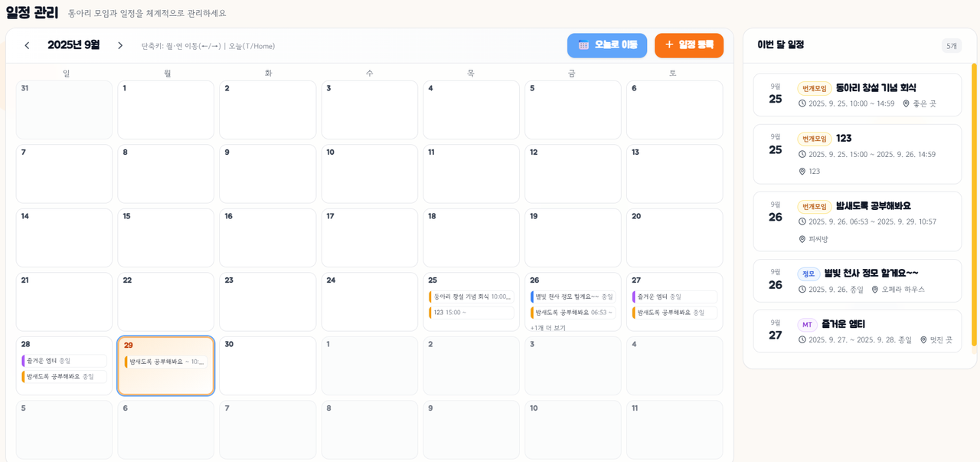
Task: Select September 15 calendar cell
Action: coord(166,238)
